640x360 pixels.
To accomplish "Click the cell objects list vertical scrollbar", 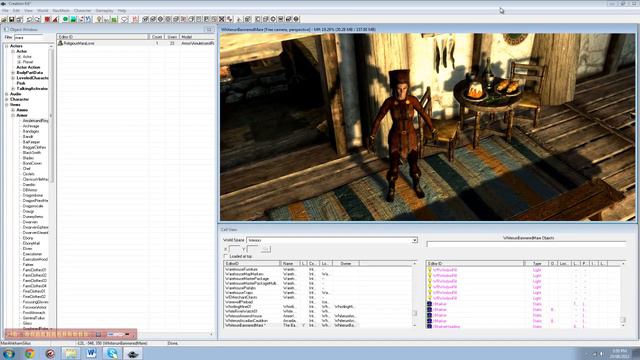I will (623, 294).
